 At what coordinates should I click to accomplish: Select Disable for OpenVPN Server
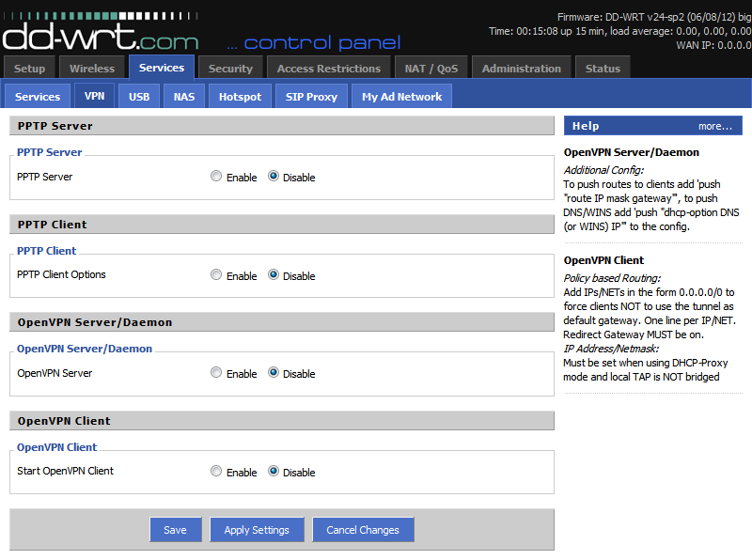coord(274,372)
